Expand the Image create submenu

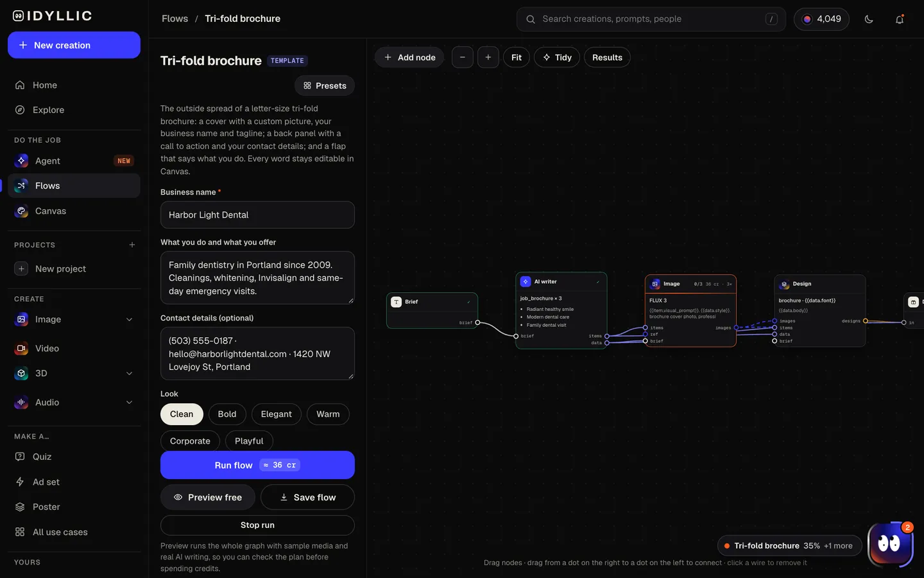click(x=129, y=319)
